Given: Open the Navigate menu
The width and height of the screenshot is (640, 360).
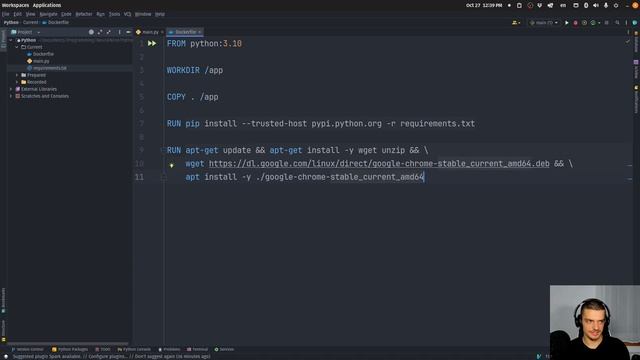Looking at the screenshot, I should [48, 14].
